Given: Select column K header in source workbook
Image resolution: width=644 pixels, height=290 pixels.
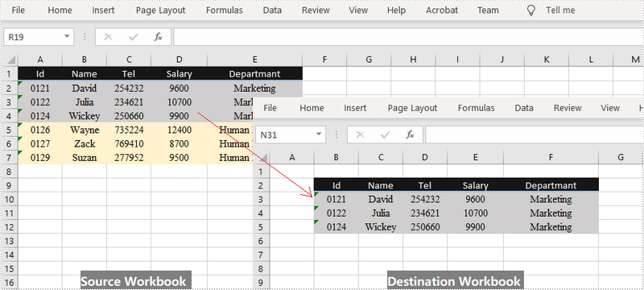Looking at the screenshot, I should pos(547,60).
